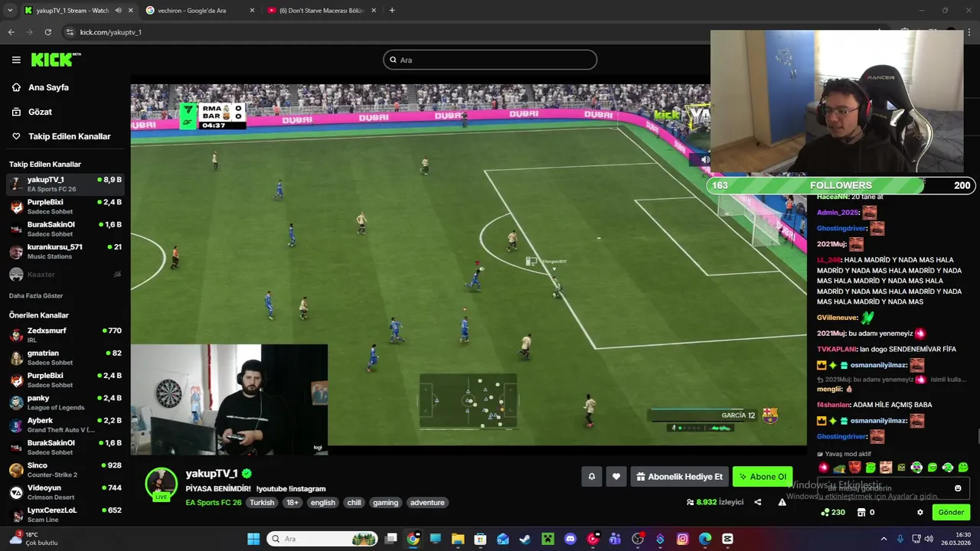Click HaceaNN username in chat
The height and width of the screenshot is (551, 980).
[833, 197]
